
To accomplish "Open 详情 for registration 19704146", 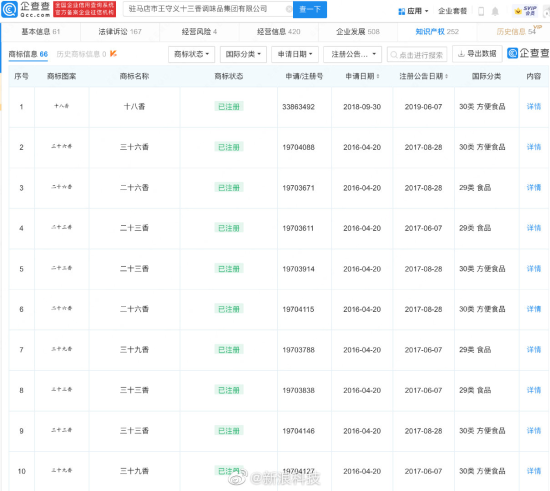I will pyautogui.click(x=534, y=431).
